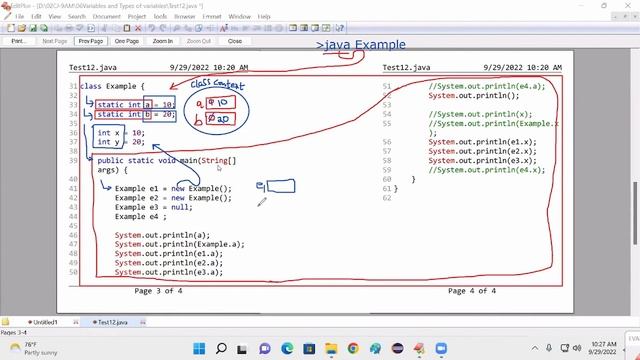Click the Next Page button
This screenshot has height=360, width=640.
tap(54, 41)
